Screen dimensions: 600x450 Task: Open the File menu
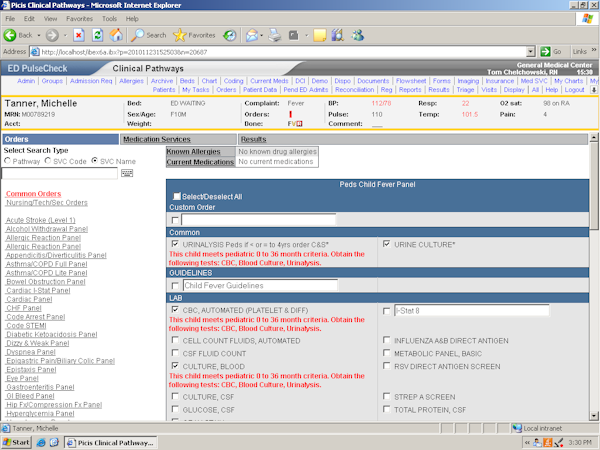click(10, 18)
